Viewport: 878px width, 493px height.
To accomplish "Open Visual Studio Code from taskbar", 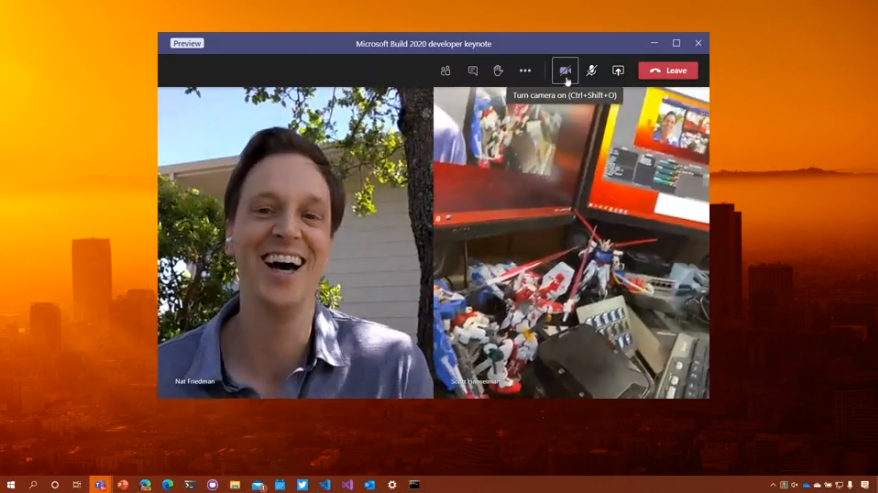I will (x=325, y=485).
